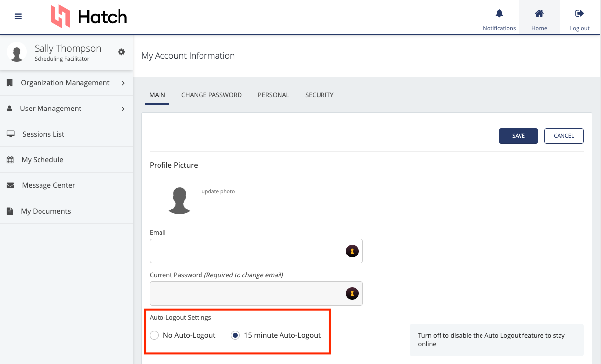Click the Log out icon

point(580,13)
